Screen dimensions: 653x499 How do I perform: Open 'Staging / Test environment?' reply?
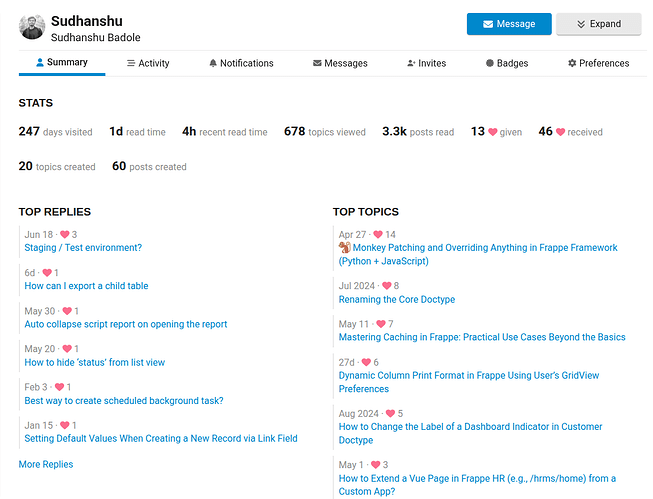click(x=83, y=248)
